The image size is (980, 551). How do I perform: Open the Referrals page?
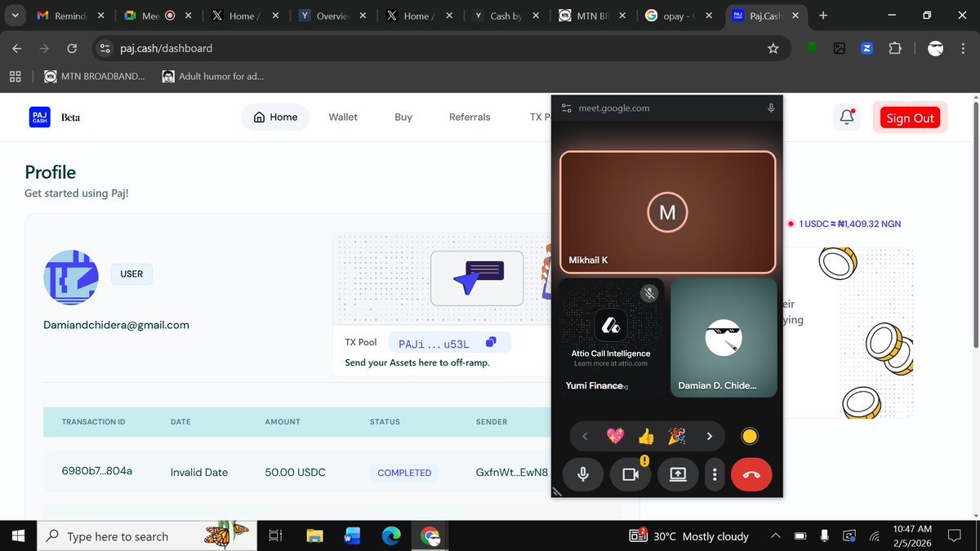(x=470, y=117)
